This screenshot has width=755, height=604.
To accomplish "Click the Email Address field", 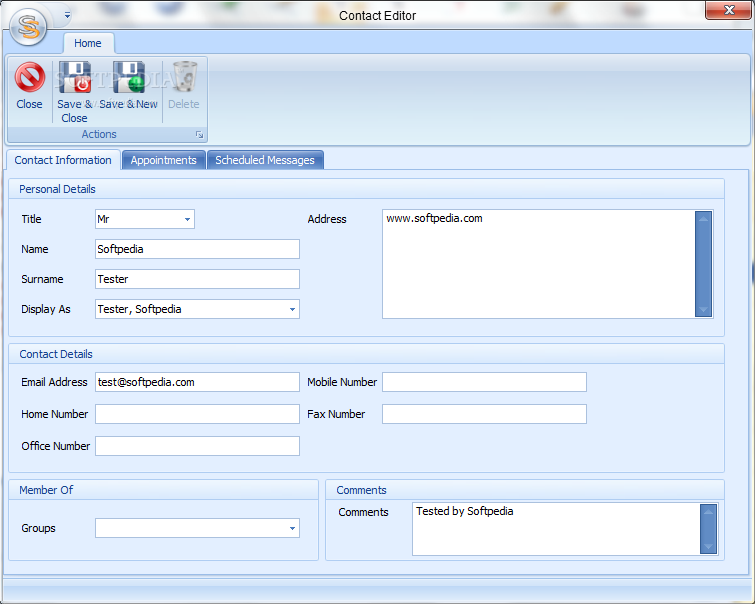I will (x=197, y=382).
